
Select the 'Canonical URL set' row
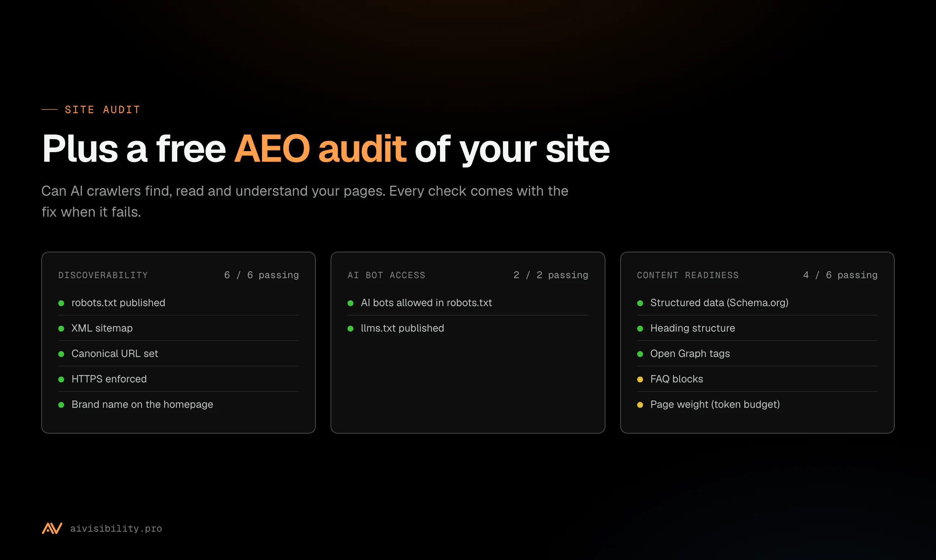point(178,354)
